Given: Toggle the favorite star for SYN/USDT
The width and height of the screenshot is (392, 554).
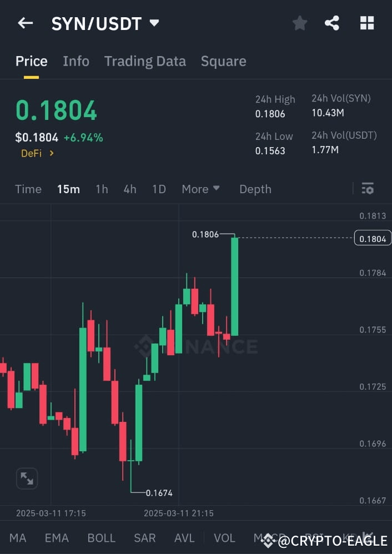Looking at the screenshot, I should 300,23.
